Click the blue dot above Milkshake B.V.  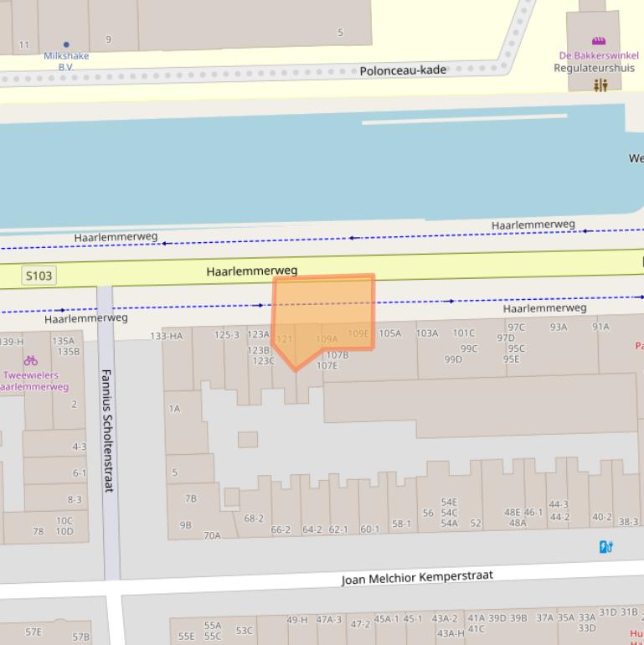coord(66,44)
